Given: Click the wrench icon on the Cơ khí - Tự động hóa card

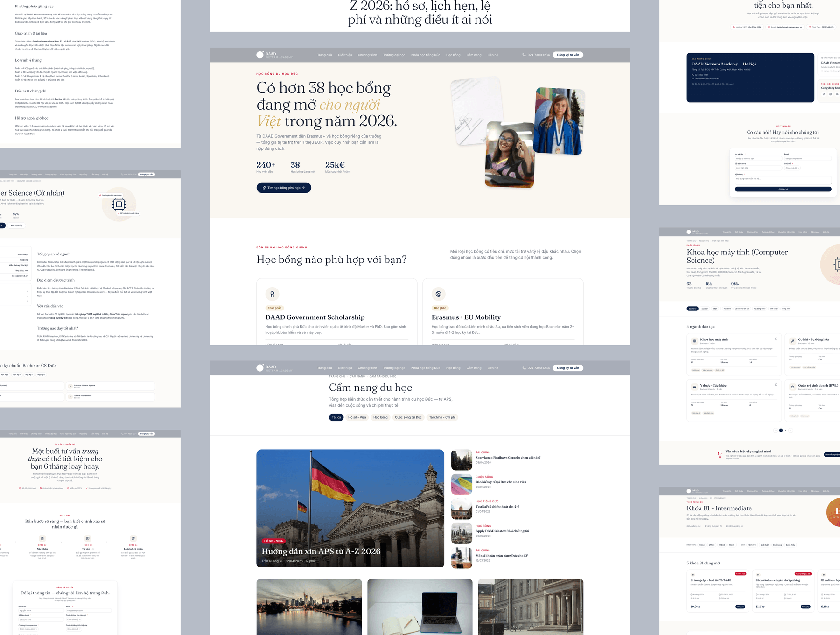Looking at the screenshot, I should click(792, 341).
